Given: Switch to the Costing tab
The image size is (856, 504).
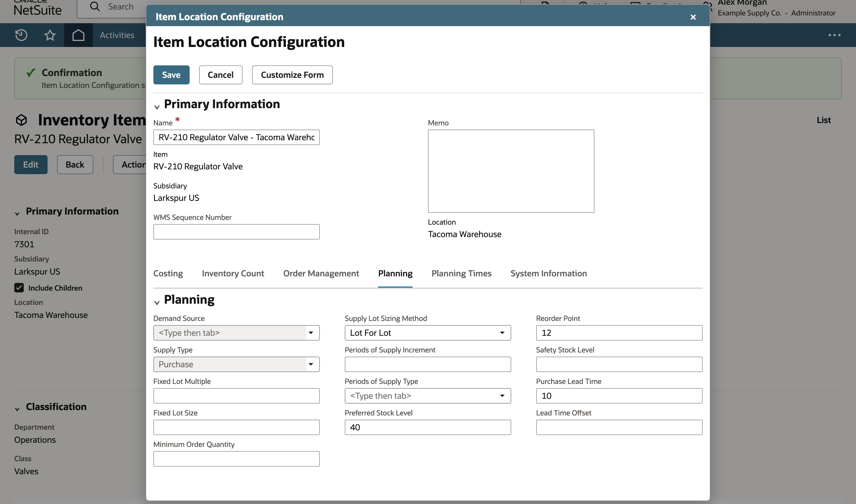Looking at the screenshot, I should [x=168, y=273].
